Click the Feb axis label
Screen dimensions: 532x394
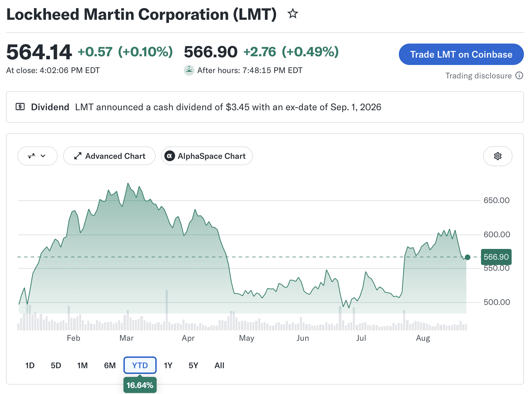(73, 338)
